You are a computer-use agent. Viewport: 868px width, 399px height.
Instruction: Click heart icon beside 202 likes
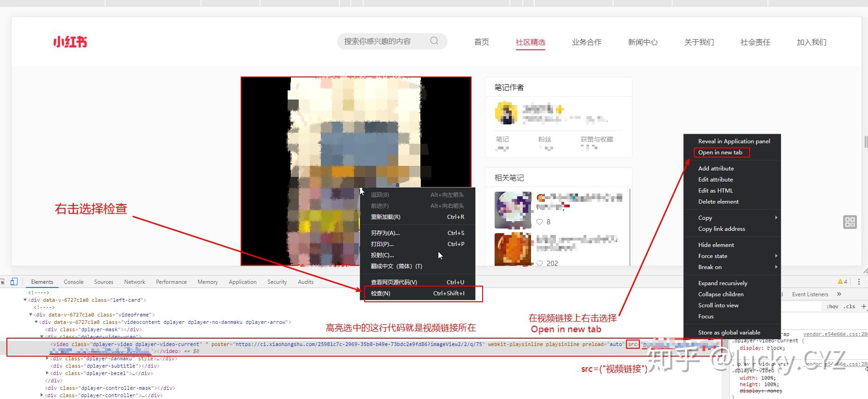click(540, 264)
